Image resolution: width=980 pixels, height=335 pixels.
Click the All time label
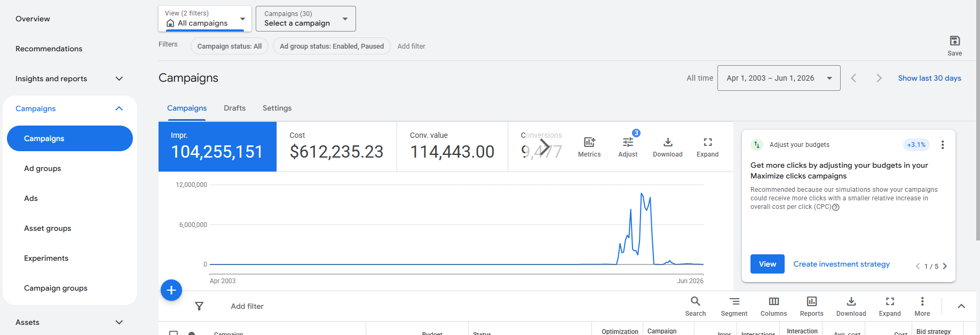700,78
